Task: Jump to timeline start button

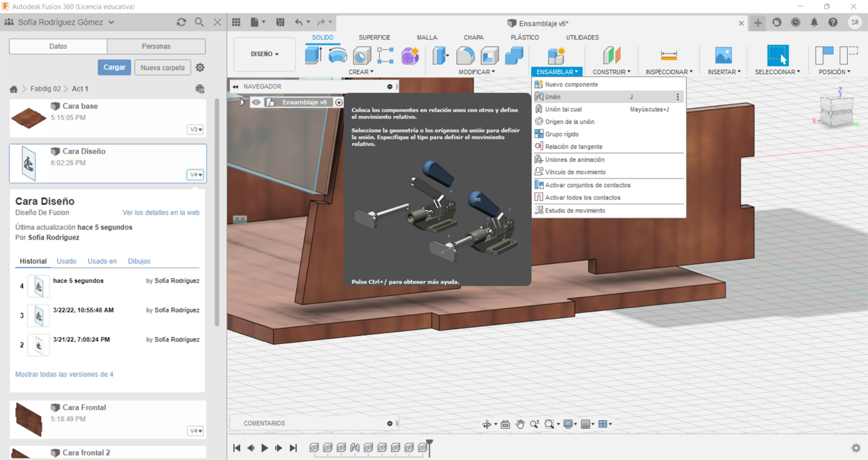Action: (237, 448)
